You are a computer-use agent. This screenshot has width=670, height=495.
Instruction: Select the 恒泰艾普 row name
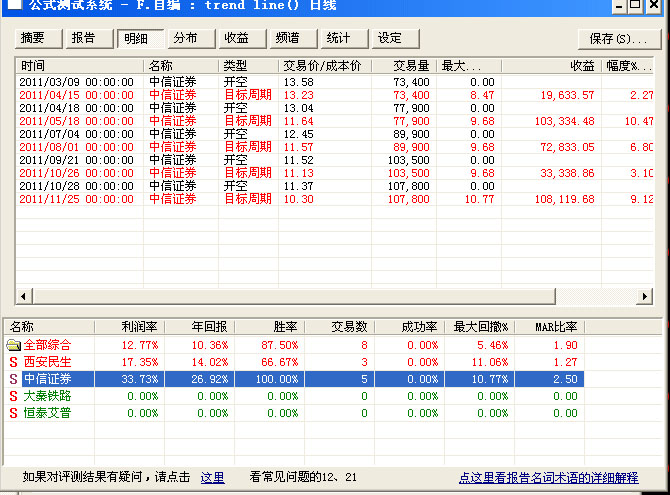(47, 413)
